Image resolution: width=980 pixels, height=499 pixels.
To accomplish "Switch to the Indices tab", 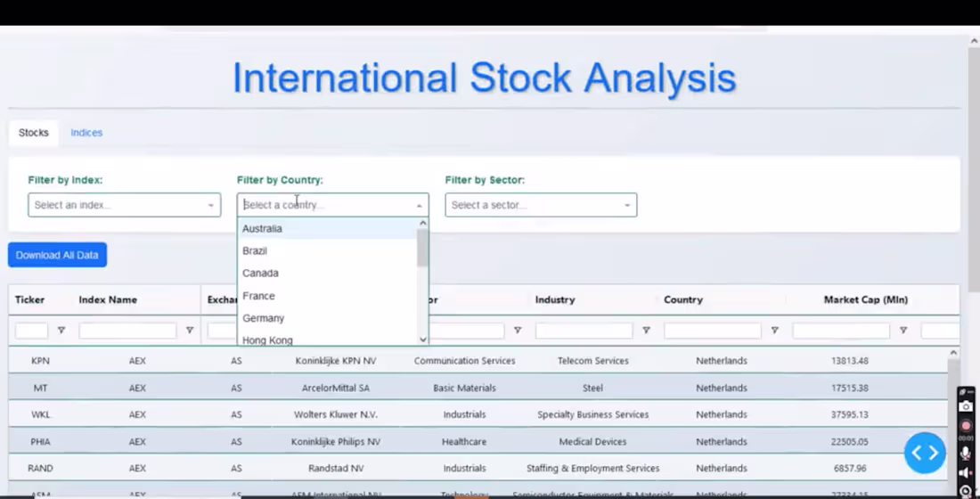I will pyautogui.click(x=86, y=133).
